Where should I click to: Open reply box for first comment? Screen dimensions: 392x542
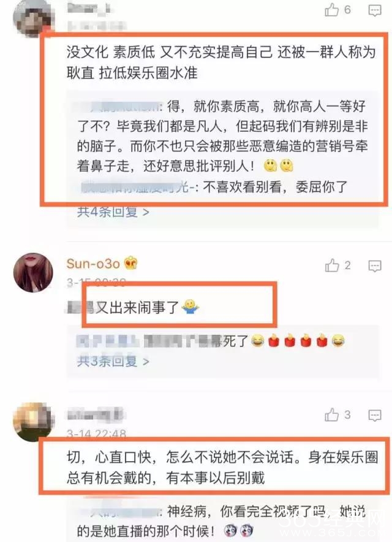(x=375, y=10)
